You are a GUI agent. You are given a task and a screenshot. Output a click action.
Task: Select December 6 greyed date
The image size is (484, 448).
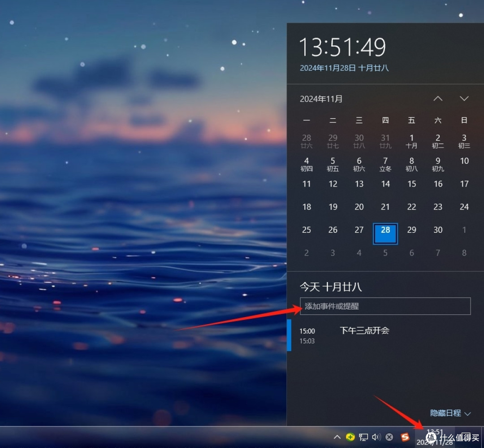[411, 253]
